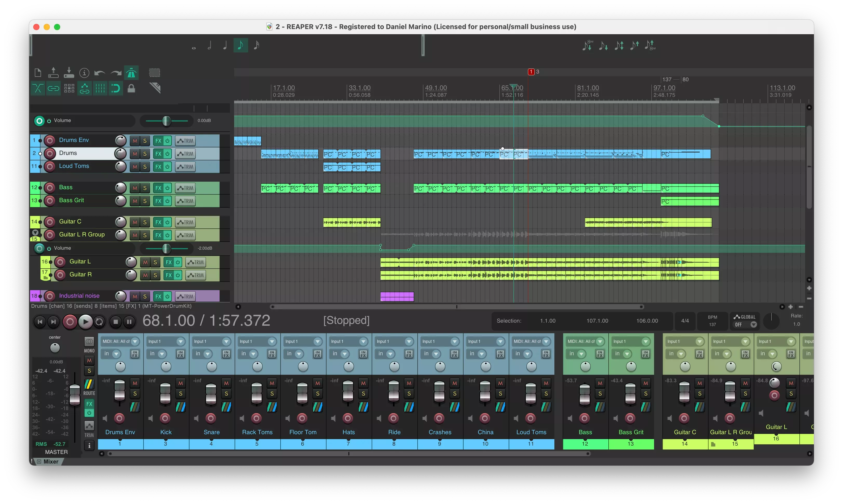Toggle the metronome icon
This screenshot has height=504, width=843.
(x=131, y=73)
